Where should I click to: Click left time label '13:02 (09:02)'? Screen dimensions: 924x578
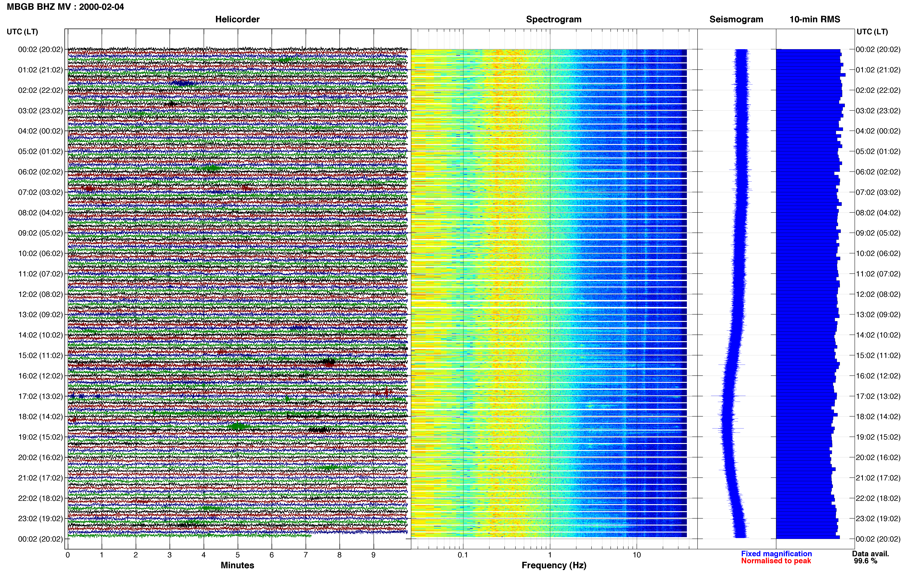[x=41, y=315]
